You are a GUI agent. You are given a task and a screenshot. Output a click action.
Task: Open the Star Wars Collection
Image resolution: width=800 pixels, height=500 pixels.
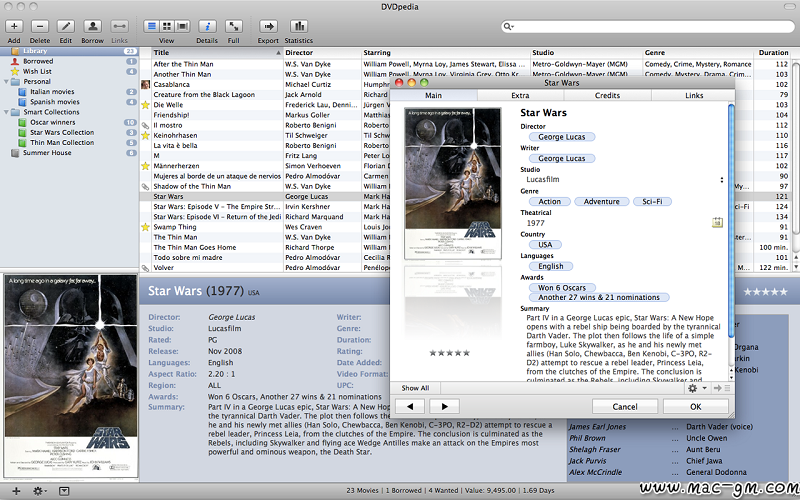click(x=69, y=133)
